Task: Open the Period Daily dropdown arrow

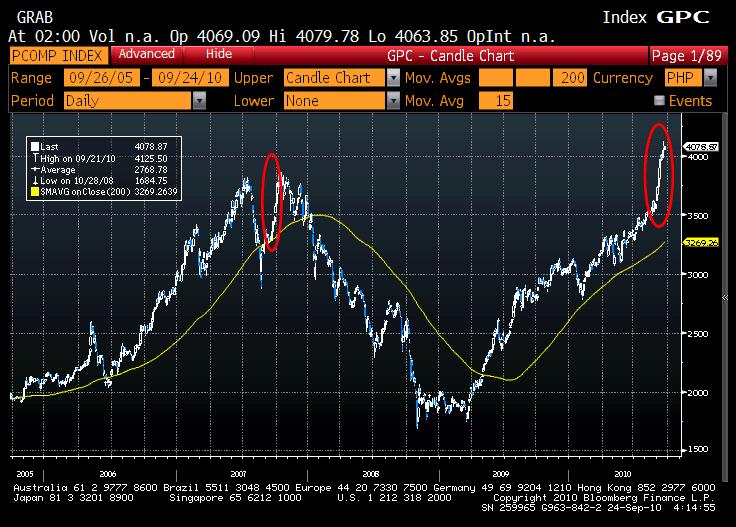Action: tap(199, 100)
